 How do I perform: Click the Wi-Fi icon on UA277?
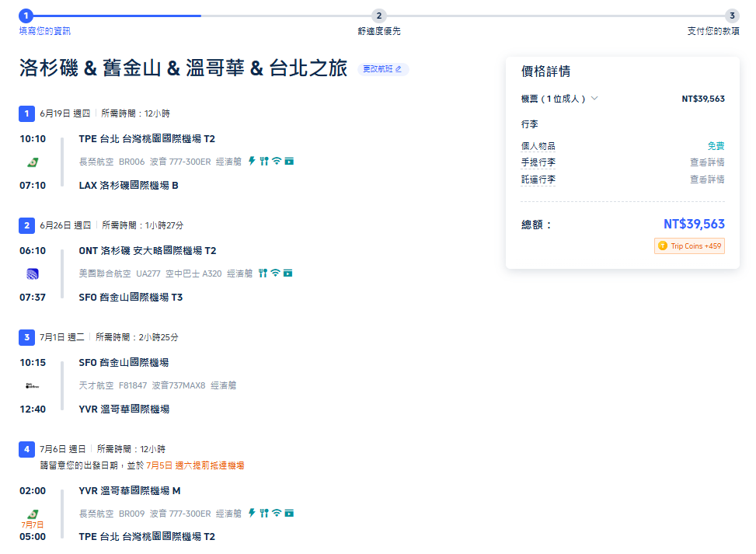coord(275,273)
